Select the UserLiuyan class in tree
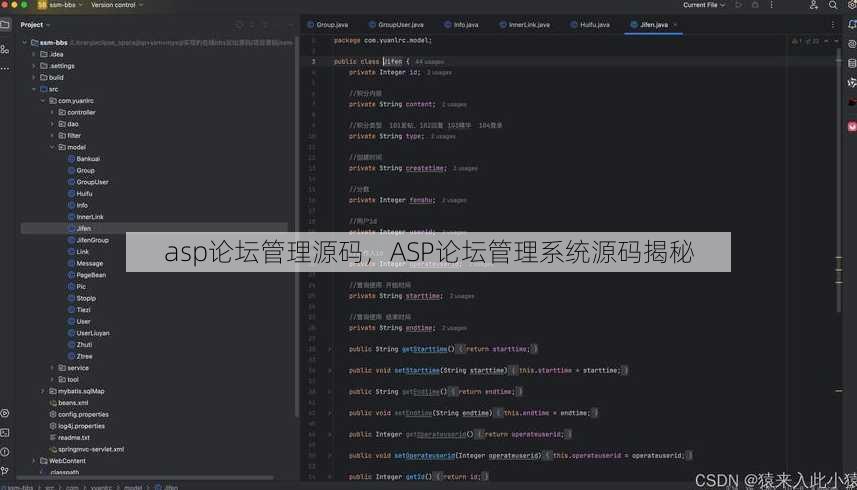 click(93, 333)
